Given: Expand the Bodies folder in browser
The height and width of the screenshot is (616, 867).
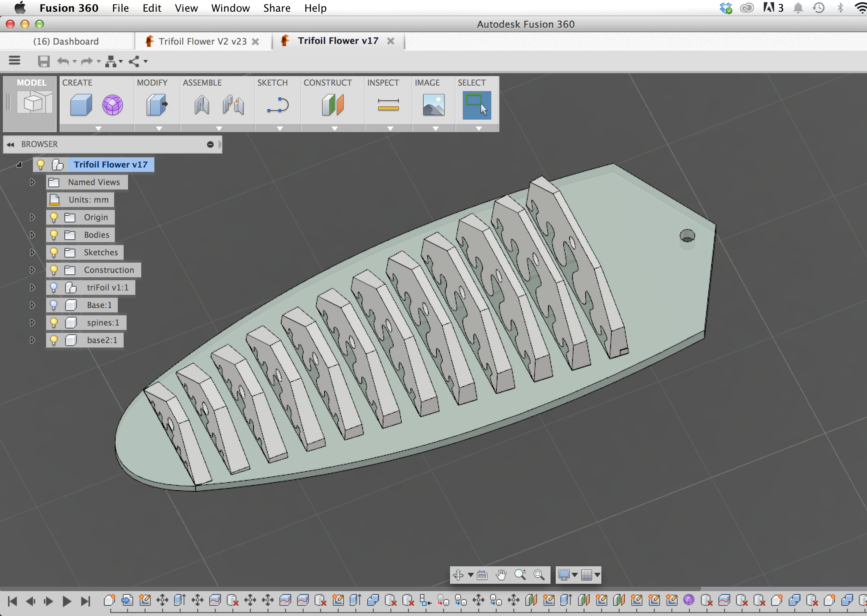Looking at the screenshot, I should (32, 235).
